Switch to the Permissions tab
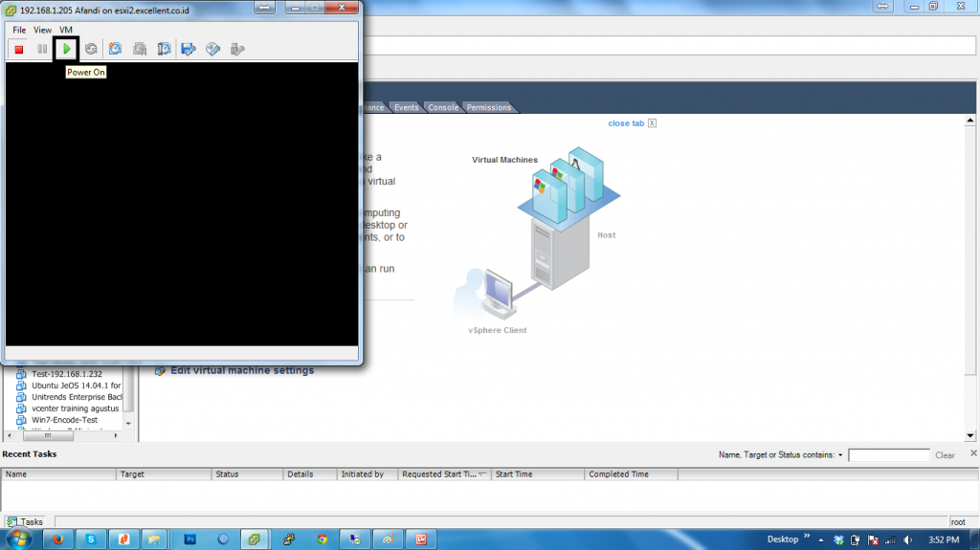The height and width of the screenshot is (550, 980). click(489, 107)
